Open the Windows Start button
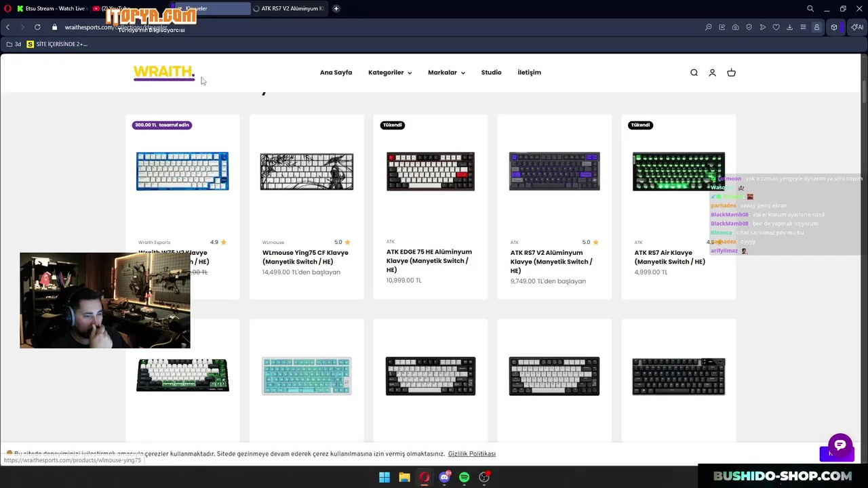This screenshot has width=868, height=488. pyautogui.click(x=384, y=477)
